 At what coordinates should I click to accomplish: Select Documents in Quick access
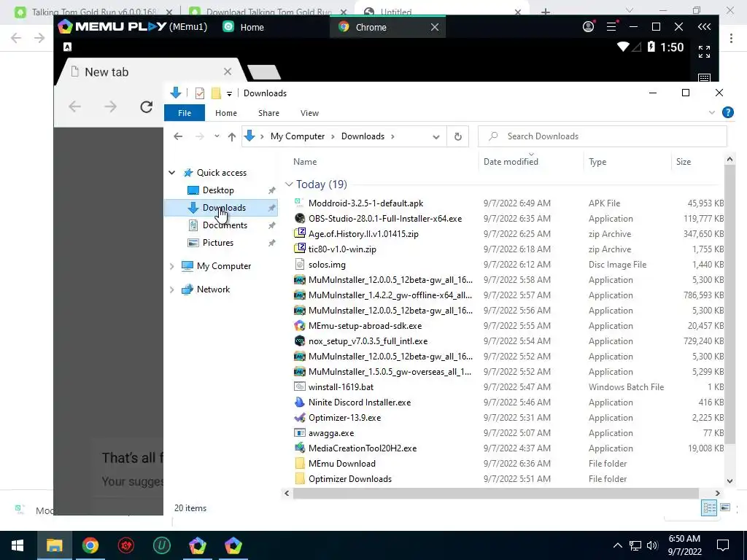point(225,225)
